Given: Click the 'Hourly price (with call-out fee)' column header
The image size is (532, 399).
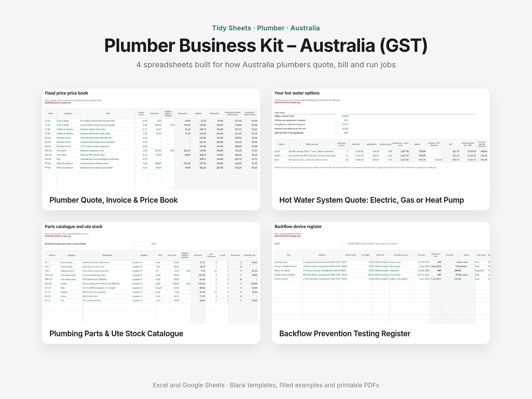Looking at the screenshot, I should pyautogui.click(x=232, y=114).
